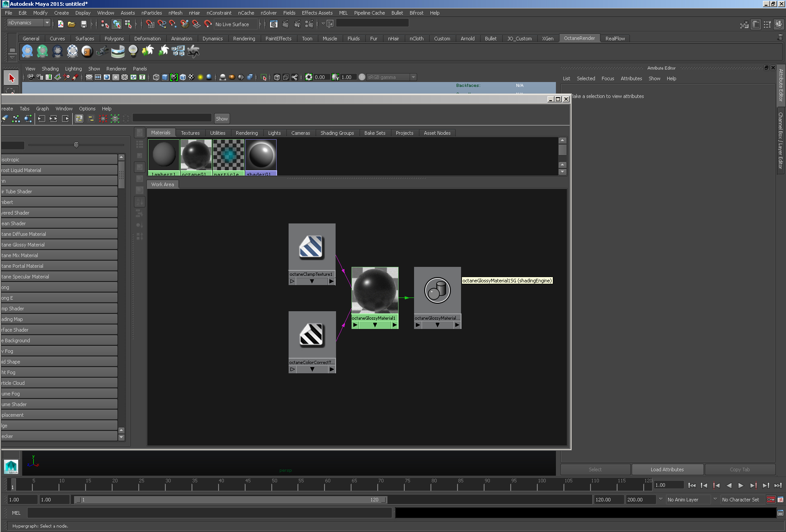Screen dimensions: 786x532
Task: Create an Octane Glossy Material node
Action: pyautogui.click(x=59, y=245)
